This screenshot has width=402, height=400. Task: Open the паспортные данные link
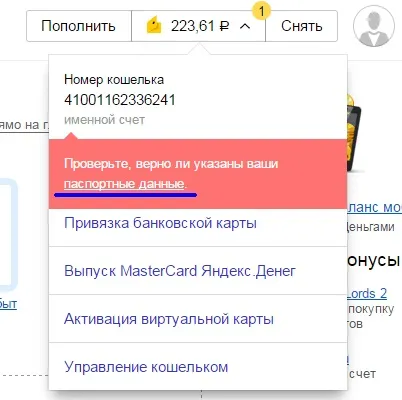point(124,184)
